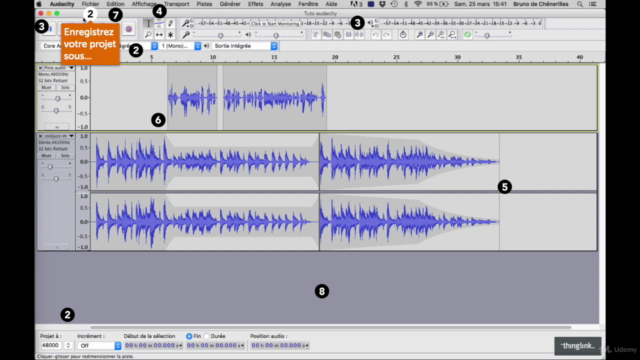Select the Multi-tool asterisk
The height and width of the screenshot is (360, 640).
click(x=170, y=35)
